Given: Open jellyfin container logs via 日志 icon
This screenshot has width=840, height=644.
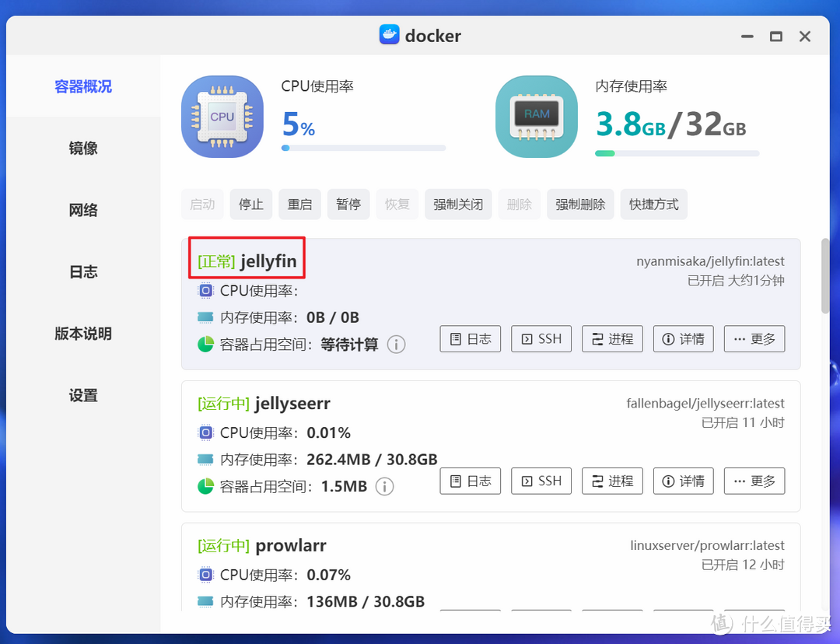Looking at the screenshot, I should coord(470,338).
